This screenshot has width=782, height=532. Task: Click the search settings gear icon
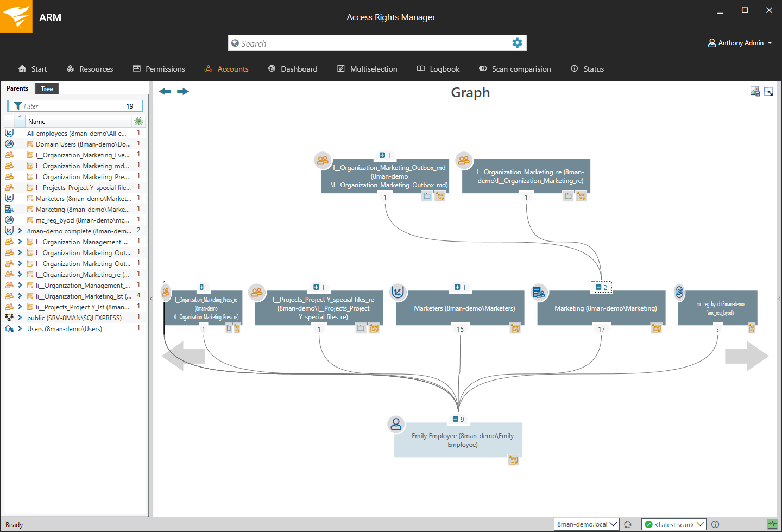(517, 43)
